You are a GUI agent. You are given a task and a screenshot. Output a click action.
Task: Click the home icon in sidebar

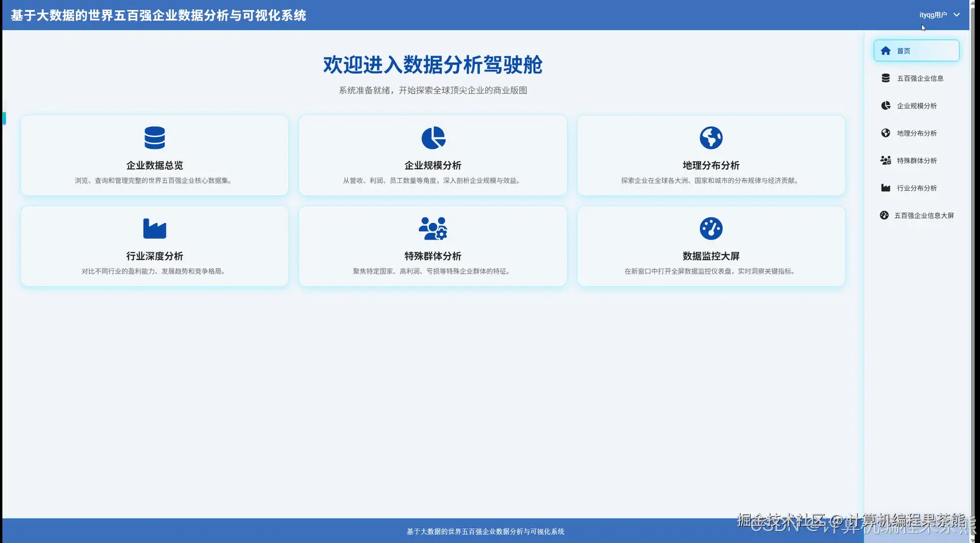coord(885,51)
